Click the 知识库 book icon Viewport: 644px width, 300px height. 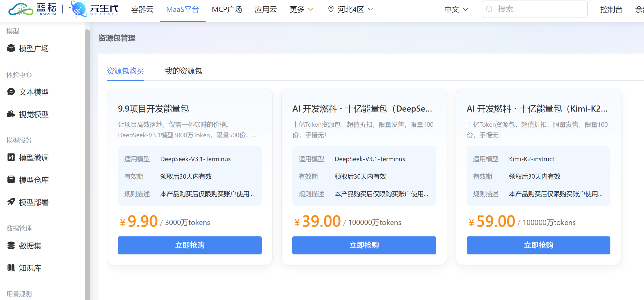click(11, 268)
